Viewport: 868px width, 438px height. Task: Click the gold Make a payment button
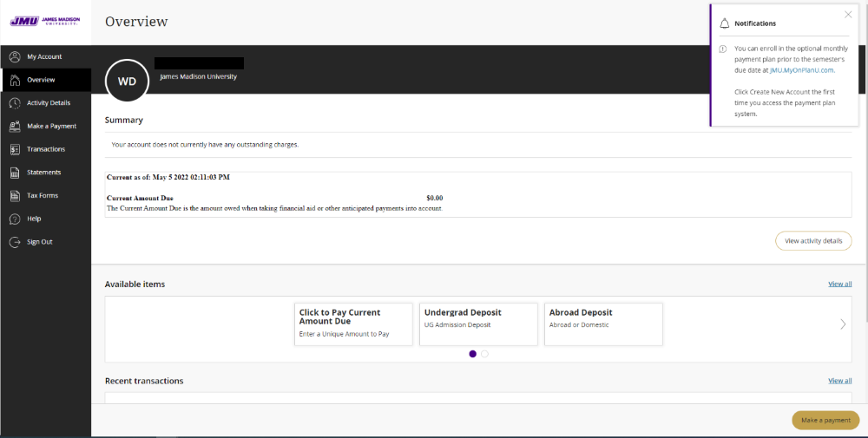825,421
